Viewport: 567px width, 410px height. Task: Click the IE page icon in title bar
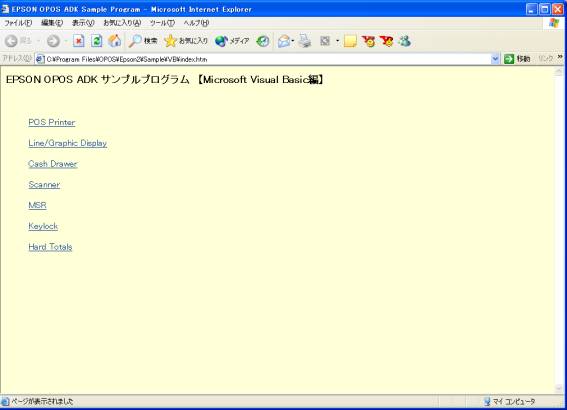5,9
